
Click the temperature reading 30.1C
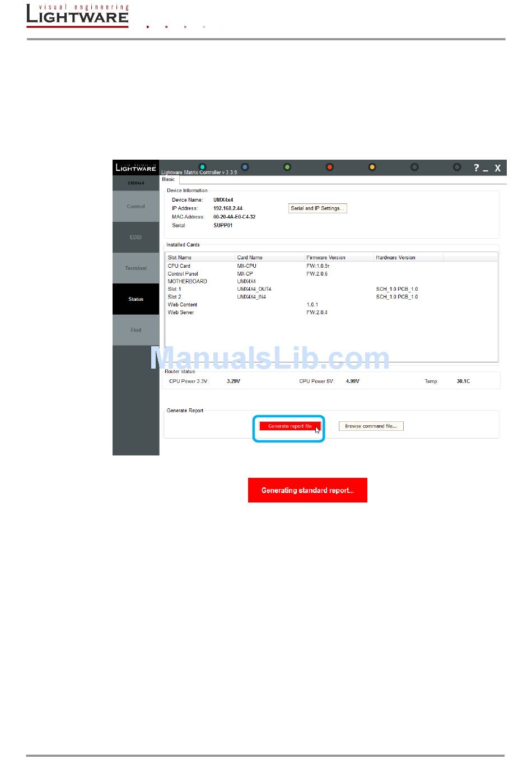(463, 381)
